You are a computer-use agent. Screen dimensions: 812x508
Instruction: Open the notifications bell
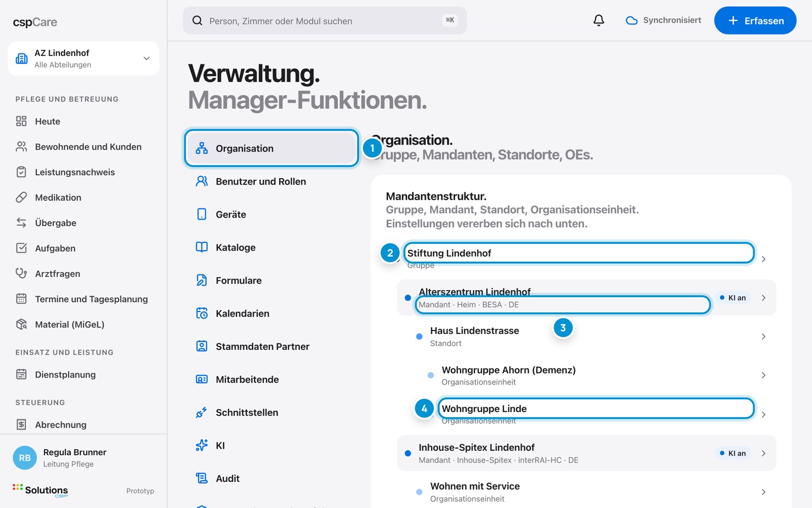click(x=599, y=20)
